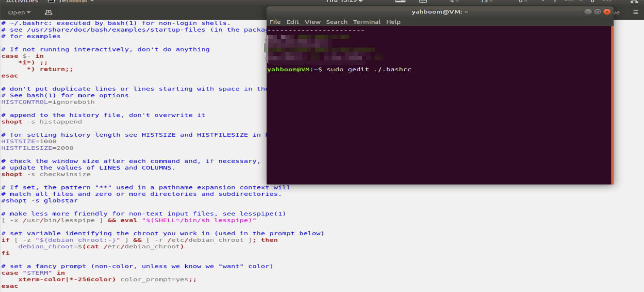The width and height of the screenshot is (644, 292).
Task: Click '# update the values of LINES' comment
Action: coord(88,168)
